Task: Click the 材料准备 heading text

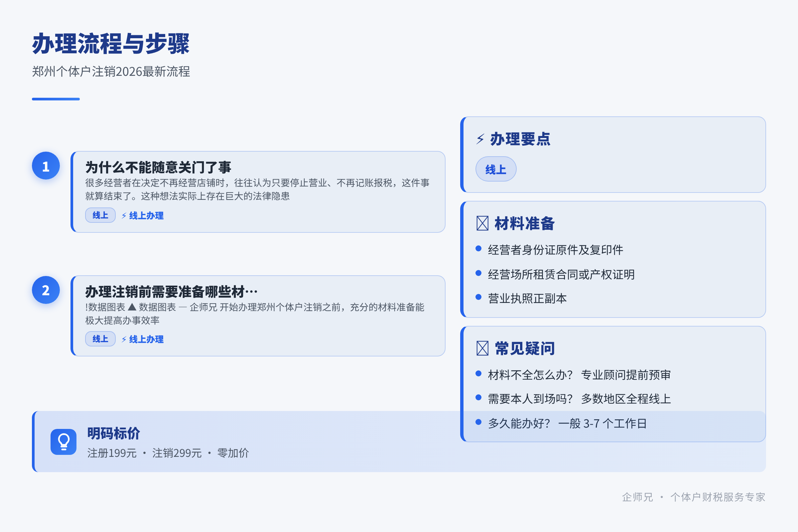Action: [x=525, y=223]
